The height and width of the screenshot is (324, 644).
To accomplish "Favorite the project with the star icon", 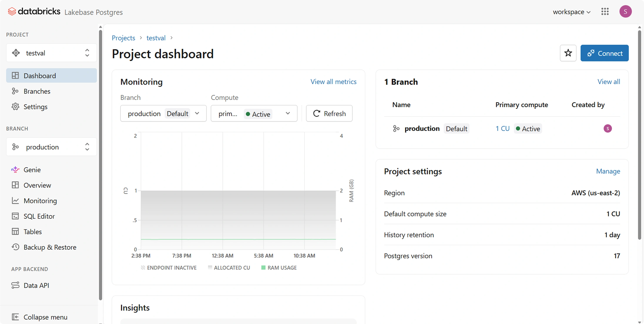I will (568, 53).
